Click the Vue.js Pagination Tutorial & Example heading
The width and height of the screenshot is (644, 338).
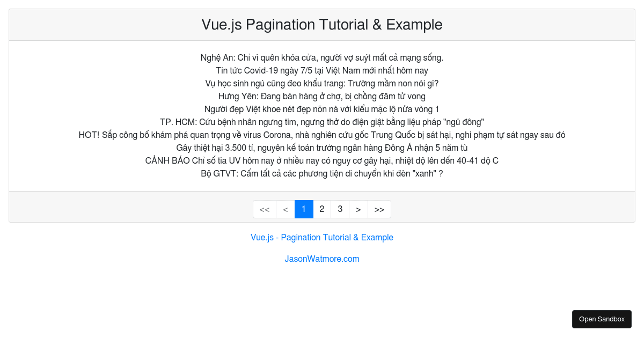click(x=322, y=25)
